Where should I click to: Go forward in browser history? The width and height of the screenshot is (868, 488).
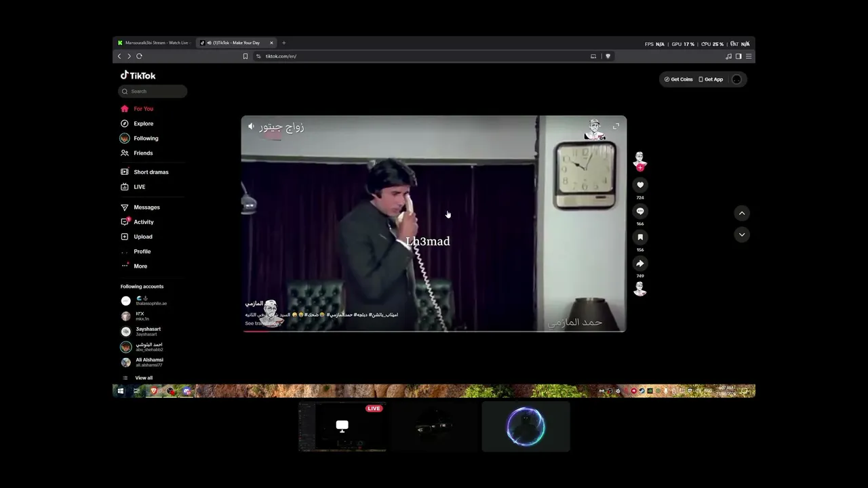click(x=129, y=56)
